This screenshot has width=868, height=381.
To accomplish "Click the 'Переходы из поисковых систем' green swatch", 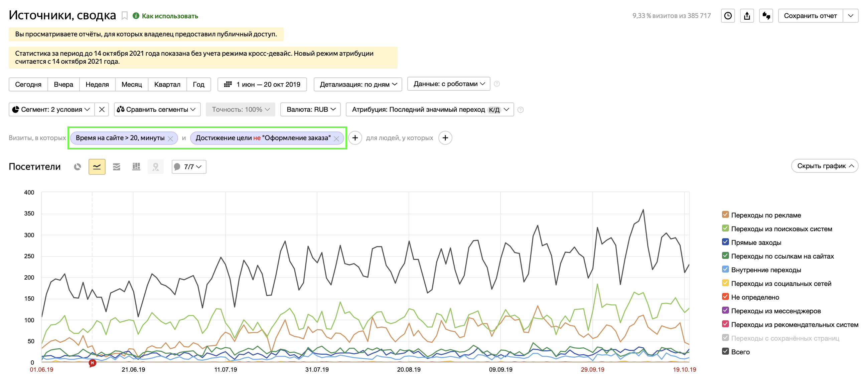I will (725, 229).
